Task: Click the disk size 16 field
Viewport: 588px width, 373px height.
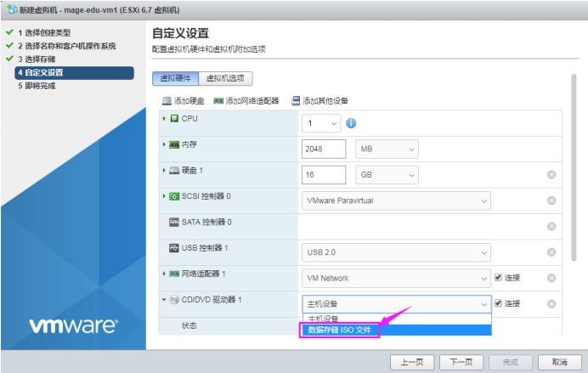Action: [x=324, y=175]
